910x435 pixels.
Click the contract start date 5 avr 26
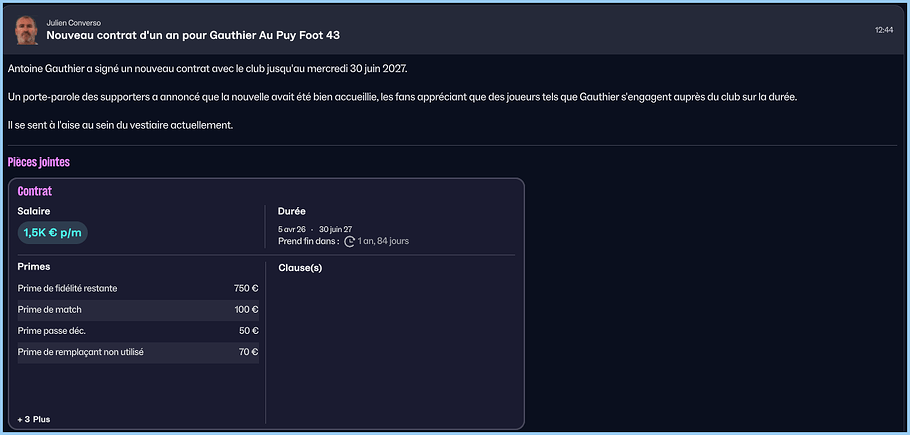click(292, 229)
